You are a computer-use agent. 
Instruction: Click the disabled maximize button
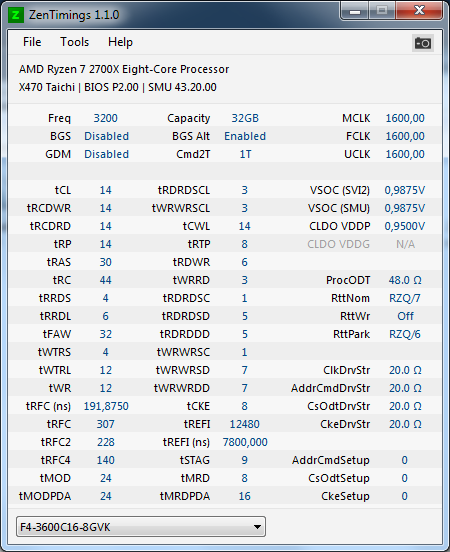(382, 11)
